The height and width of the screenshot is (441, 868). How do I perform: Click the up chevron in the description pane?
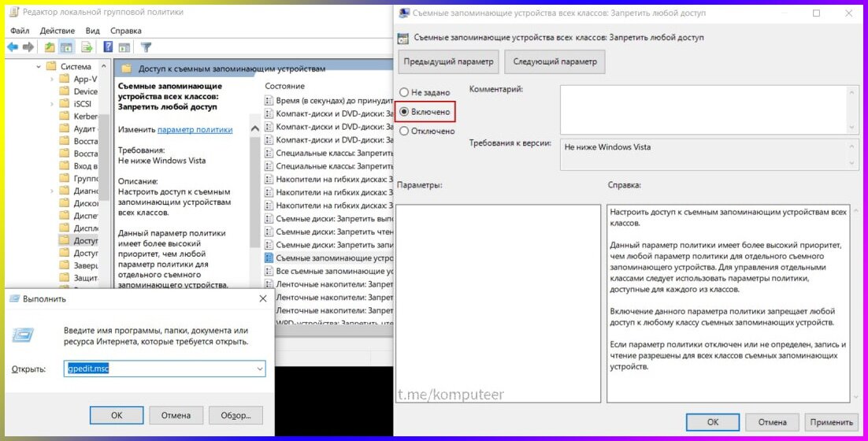pos(254,128)
